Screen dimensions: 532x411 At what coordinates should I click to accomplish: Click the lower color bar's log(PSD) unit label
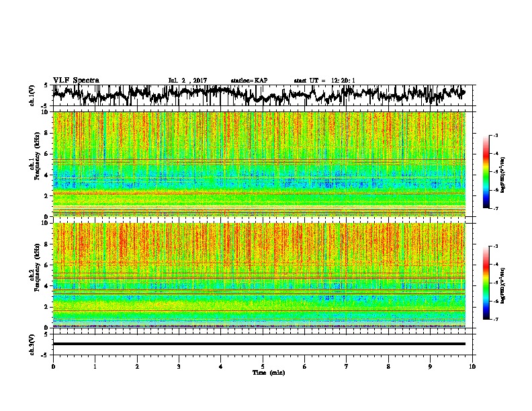502,285
